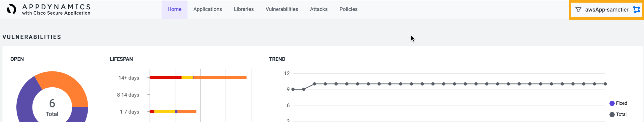Open the blue flow map icon

[x=636, y=10]
